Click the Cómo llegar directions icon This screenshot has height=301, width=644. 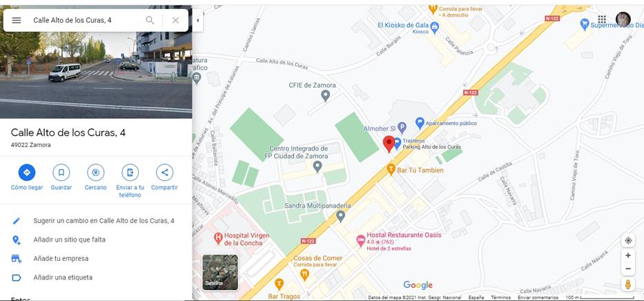pos(27,173)
